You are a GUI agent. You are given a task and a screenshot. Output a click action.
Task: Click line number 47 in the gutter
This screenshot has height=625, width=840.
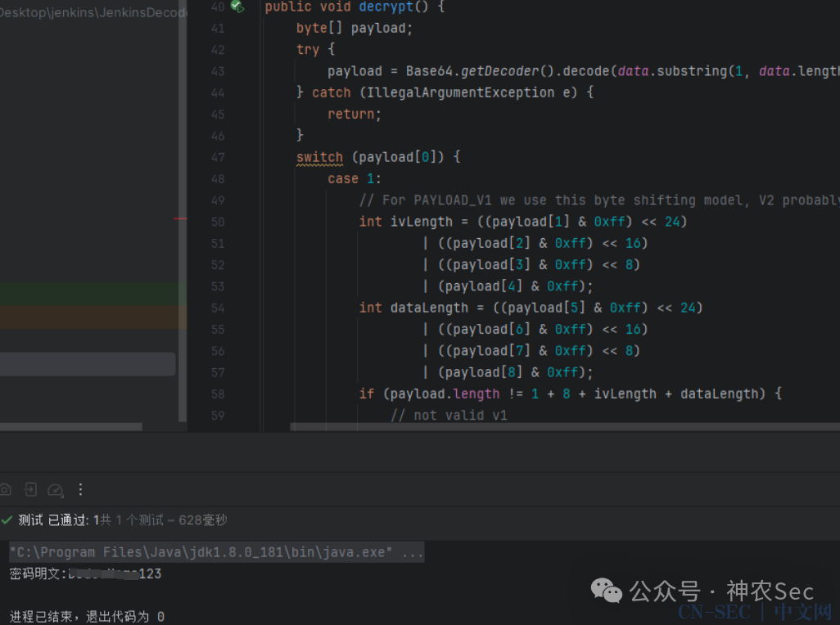pyautogui.click(x=218, y=157)
